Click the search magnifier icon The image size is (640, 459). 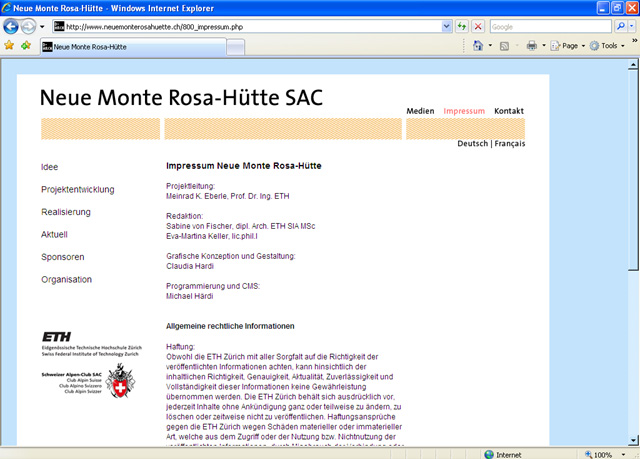tap(619, 26)
